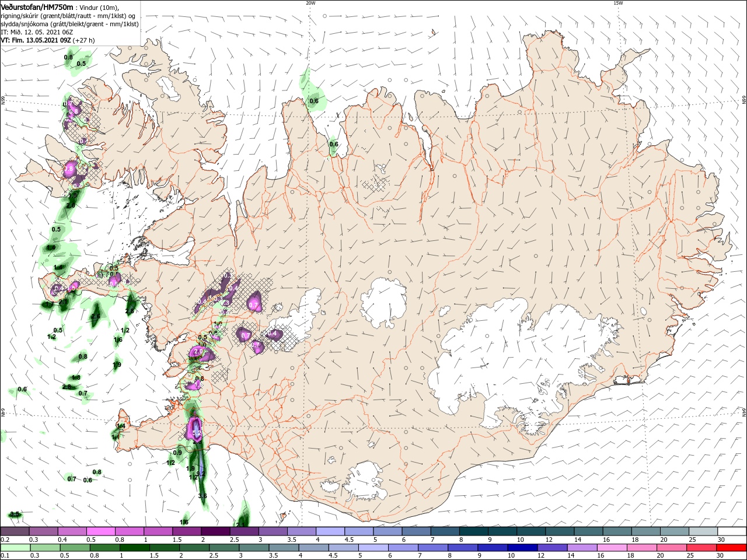Click the snow legend swatch labeled 0.2
Image resolution: width=747 pixels, height=560 pixels.
tap(15, 531)
